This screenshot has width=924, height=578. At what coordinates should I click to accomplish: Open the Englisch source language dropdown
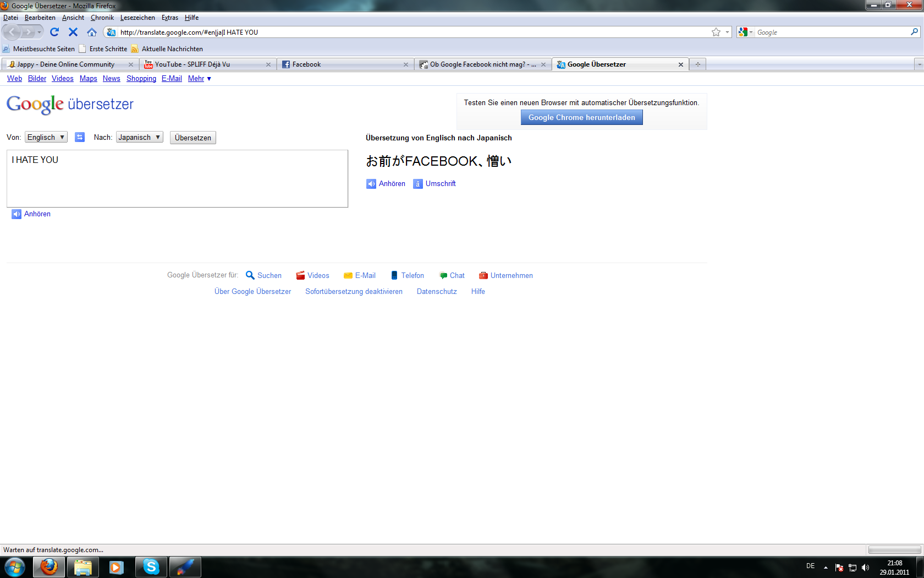tap(46, 137)
